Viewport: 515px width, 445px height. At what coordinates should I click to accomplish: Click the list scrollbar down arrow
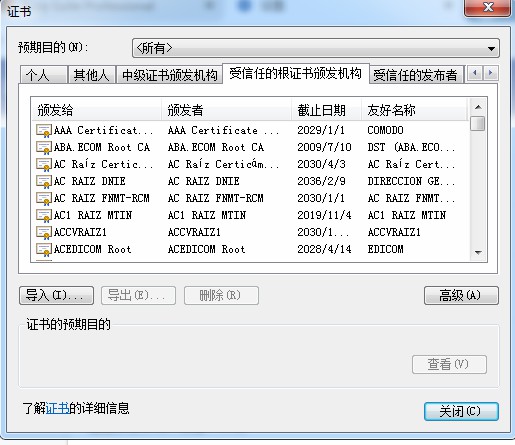coord(478,253)
